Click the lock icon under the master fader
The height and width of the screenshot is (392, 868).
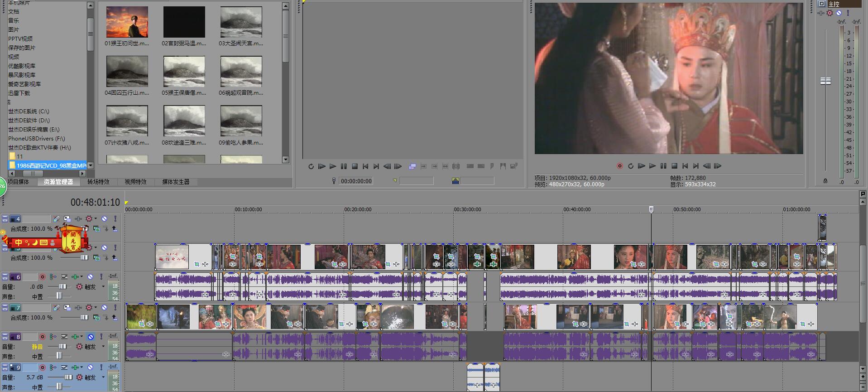[825, 181]
